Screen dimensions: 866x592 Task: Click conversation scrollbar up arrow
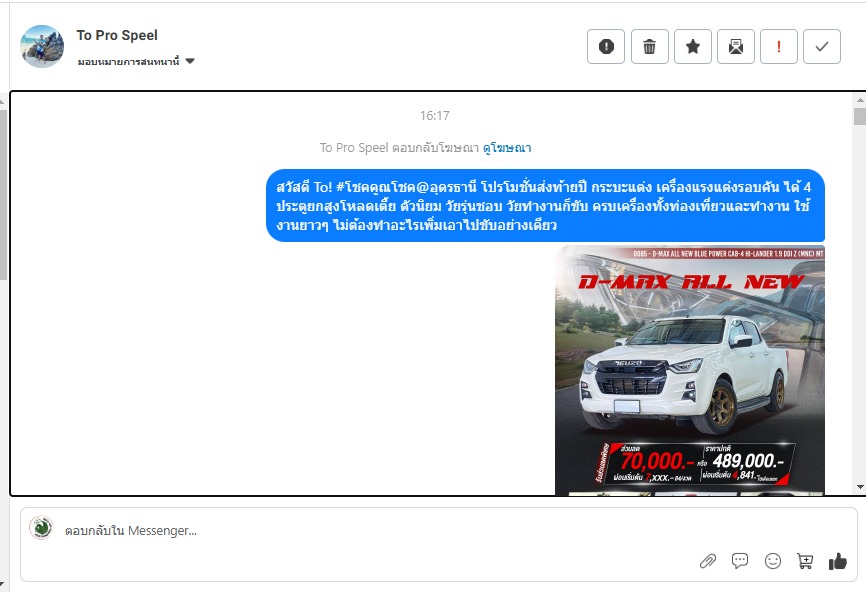860,101
